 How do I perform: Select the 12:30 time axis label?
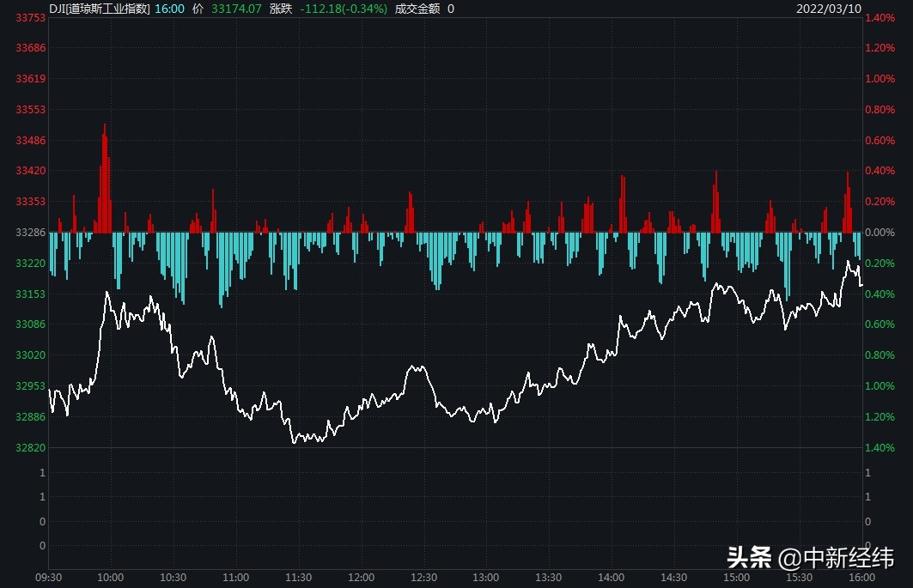tap(423, 577)
